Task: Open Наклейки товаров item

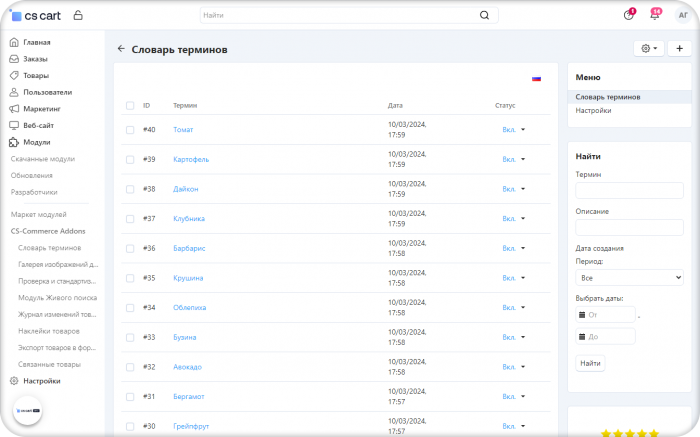Action: coord(49,331)
